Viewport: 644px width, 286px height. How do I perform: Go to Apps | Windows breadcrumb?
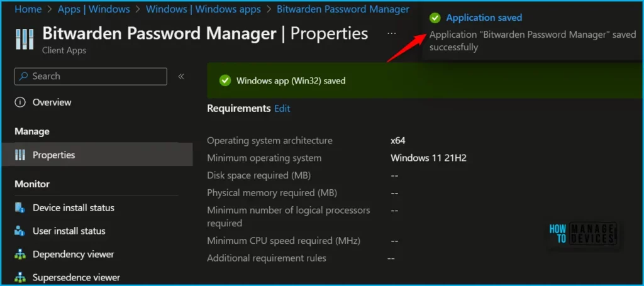94,9
